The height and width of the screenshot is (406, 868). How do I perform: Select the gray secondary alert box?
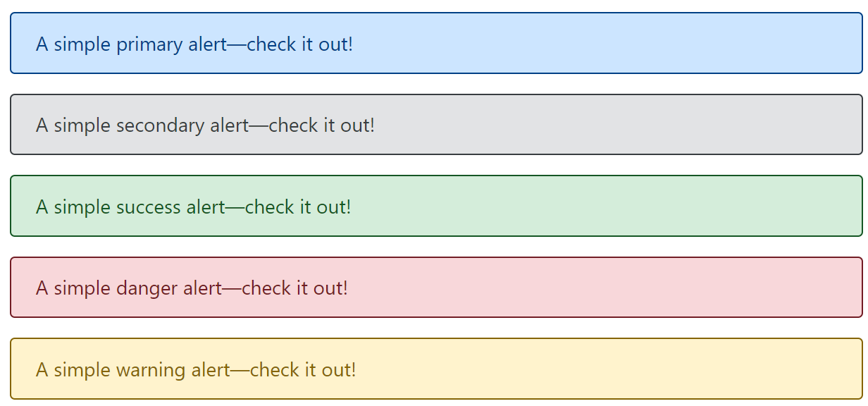point(434,124)
